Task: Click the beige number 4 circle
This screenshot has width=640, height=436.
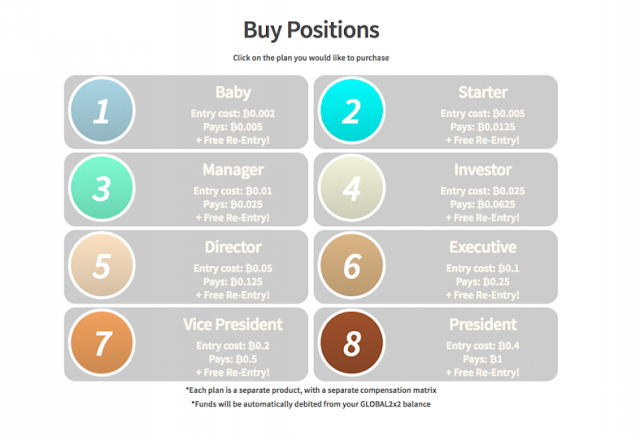Action: 352,188
